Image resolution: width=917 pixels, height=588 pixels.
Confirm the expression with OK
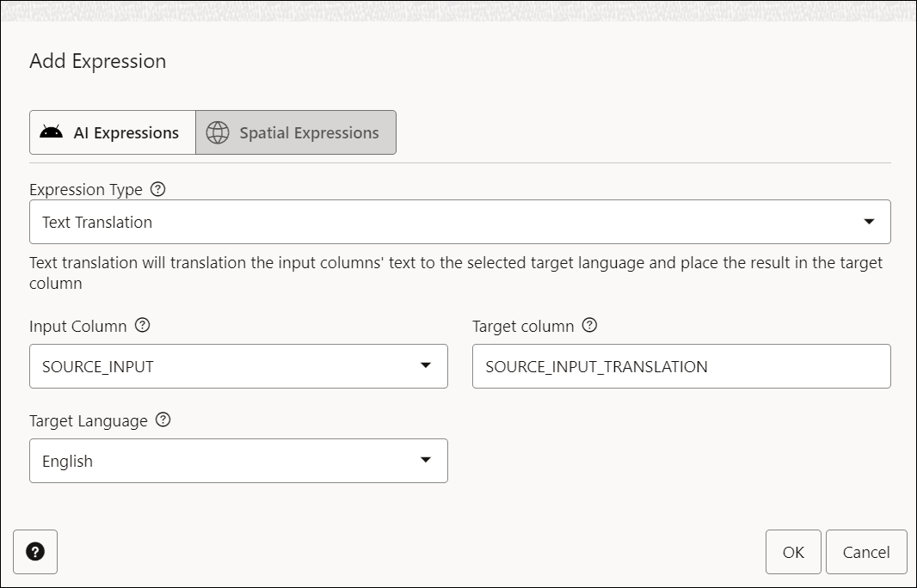[x=792, y=552]
